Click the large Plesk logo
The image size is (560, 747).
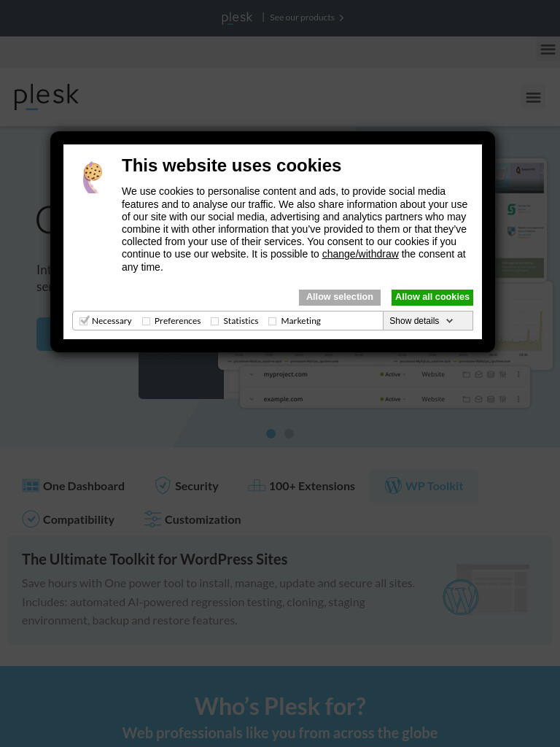click(x=46, y=97)
